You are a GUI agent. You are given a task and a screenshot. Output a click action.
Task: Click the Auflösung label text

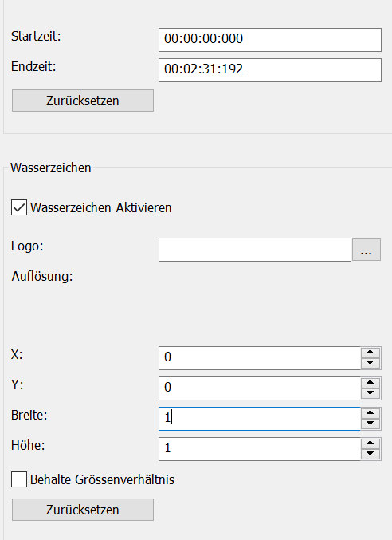tap(42, 276)
